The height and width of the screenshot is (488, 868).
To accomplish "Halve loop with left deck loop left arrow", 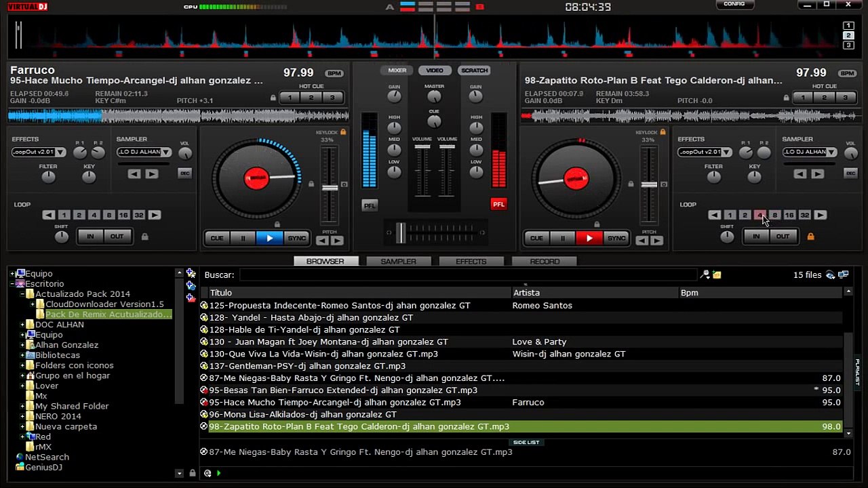I will [48, 215].
